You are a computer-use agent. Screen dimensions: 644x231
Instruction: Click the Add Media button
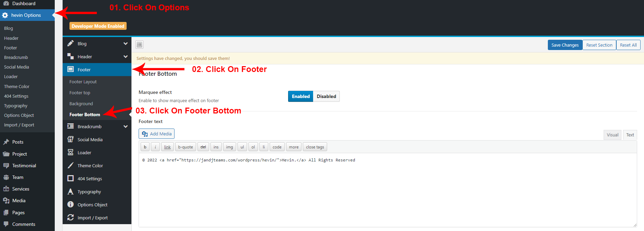coord(156,134)
